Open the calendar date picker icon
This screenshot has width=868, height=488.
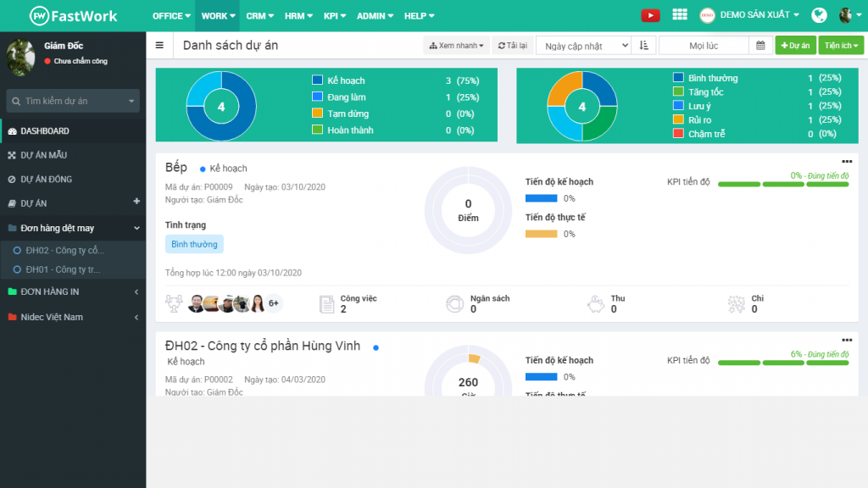coord(760,46)
